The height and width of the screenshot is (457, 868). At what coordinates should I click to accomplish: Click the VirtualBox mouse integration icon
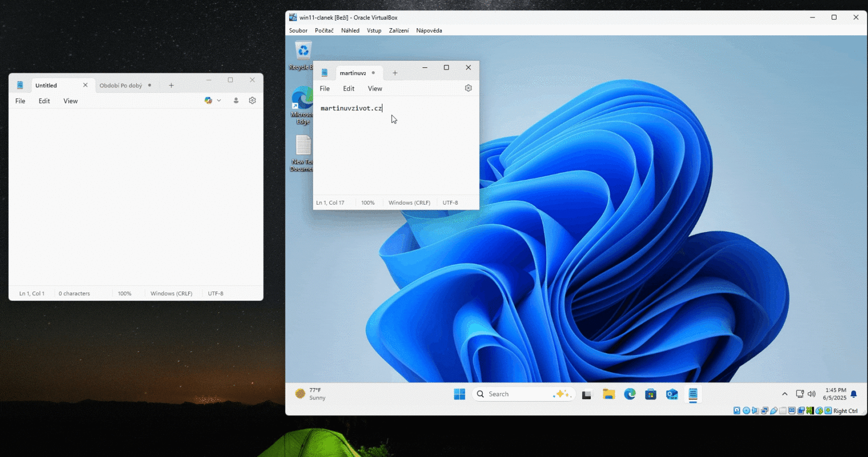coord(819,411)
